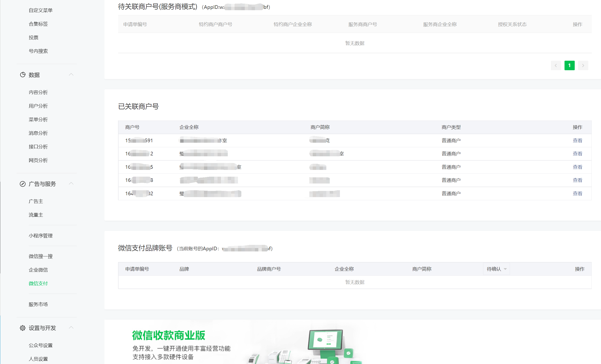Go to previous page with left arrow
Screen dimensions: 601x364
(556, 65)
